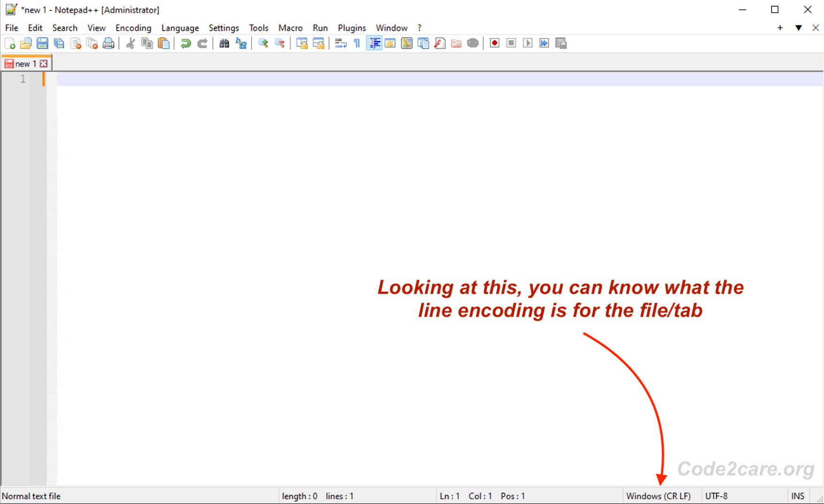Select the Save All icon
Screen dimensions: 824x504
[59, 43]
